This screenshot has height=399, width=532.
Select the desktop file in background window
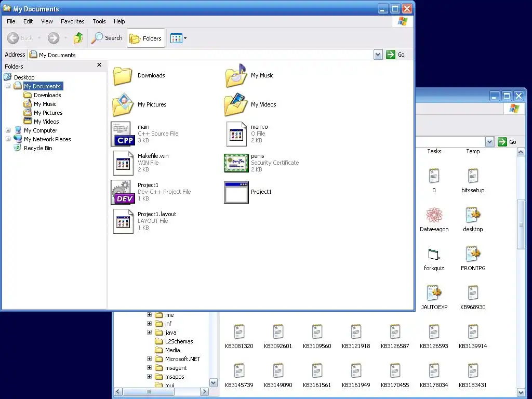pyautogui.click(x=473, y=215)
